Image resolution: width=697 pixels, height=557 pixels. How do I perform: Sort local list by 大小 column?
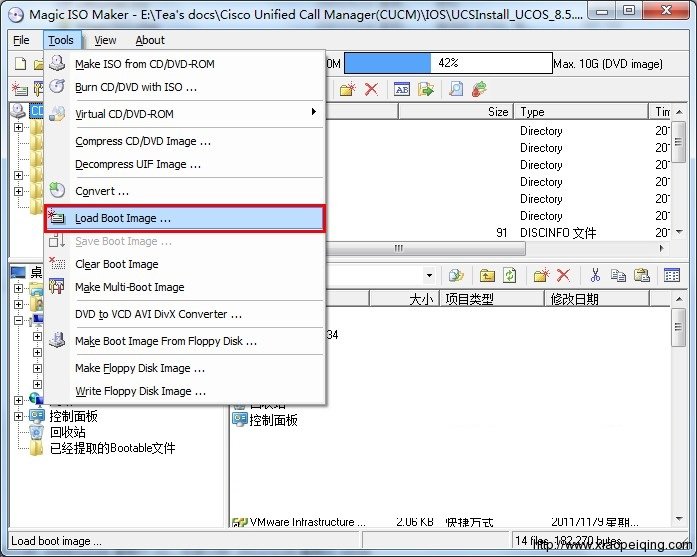click(404, 299)
